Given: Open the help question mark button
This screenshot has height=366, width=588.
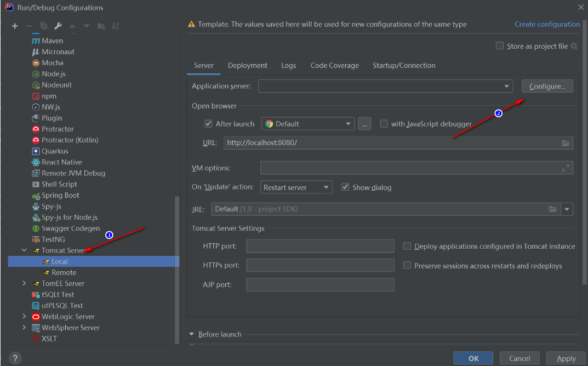Looking at the screenshot, I should [15, 358].
